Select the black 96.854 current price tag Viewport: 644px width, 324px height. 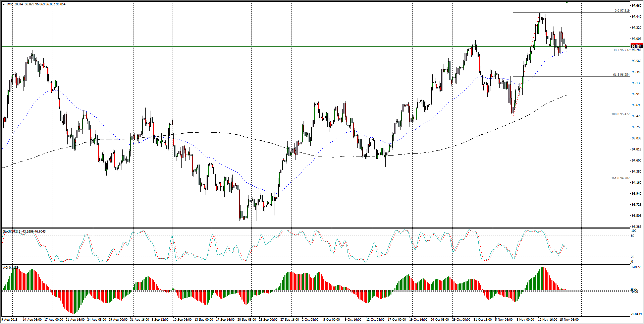tap(636, 46)
